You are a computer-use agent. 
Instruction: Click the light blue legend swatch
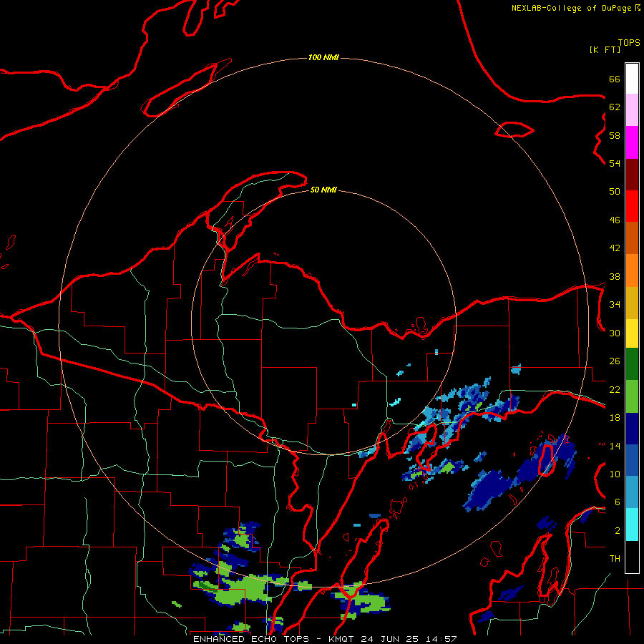coord(632,492)
